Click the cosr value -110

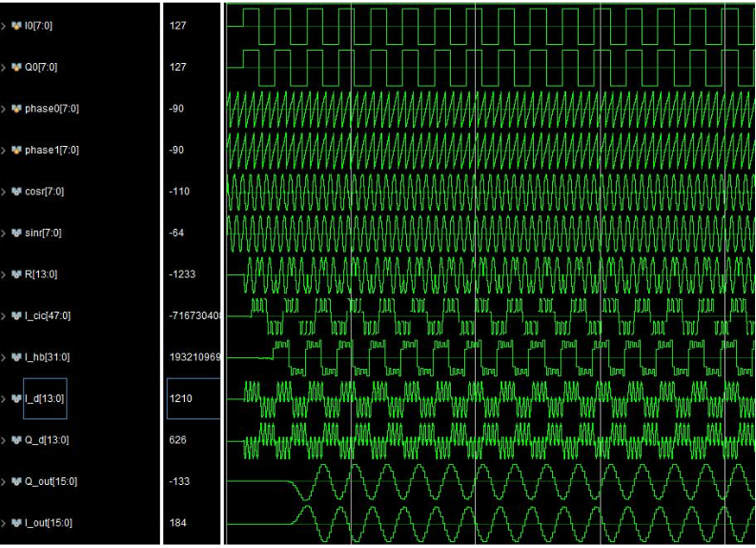pos(180,192)
